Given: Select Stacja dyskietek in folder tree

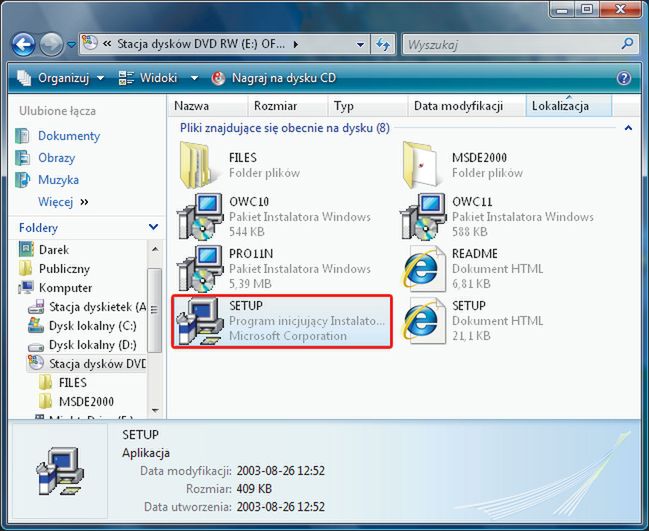Looking at the screenshot, I should 98,307.
